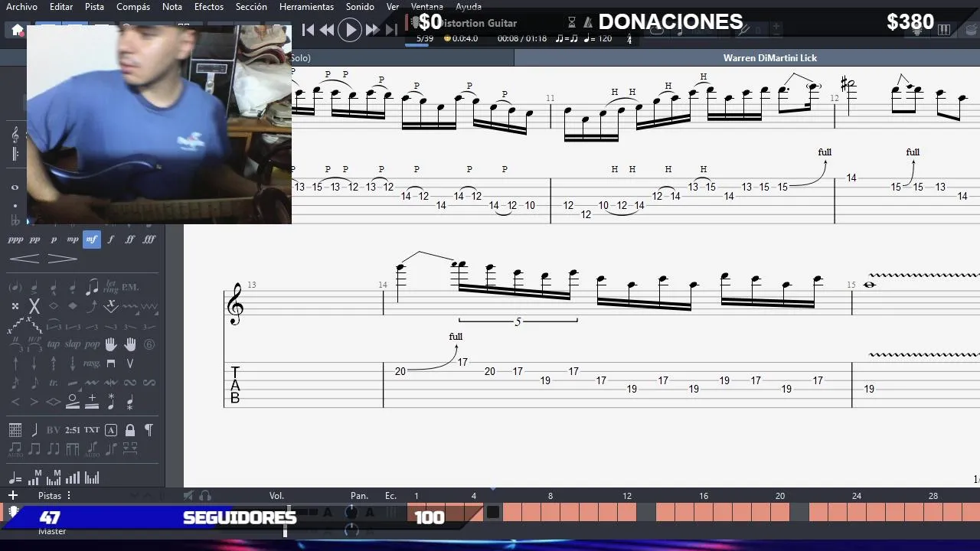Apply the rasg. rasgueado effect
980x551 pixels.
coord(92,364)
